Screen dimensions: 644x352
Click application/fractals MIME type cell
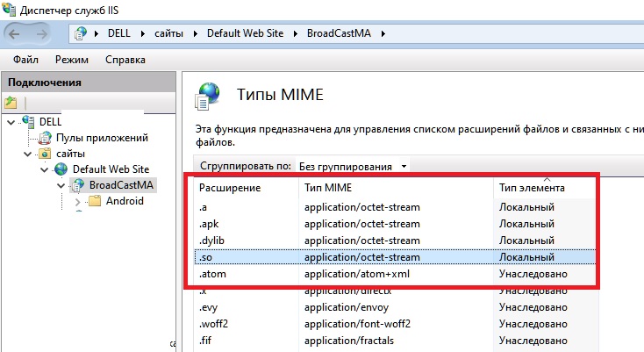[x=349, y=341]
